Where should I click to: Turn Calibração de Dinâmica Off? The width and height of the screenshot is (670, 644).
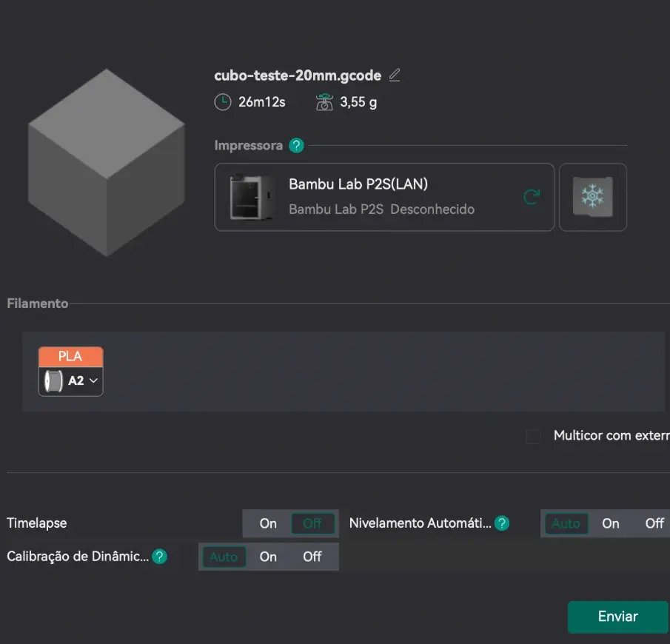[312, 557]
